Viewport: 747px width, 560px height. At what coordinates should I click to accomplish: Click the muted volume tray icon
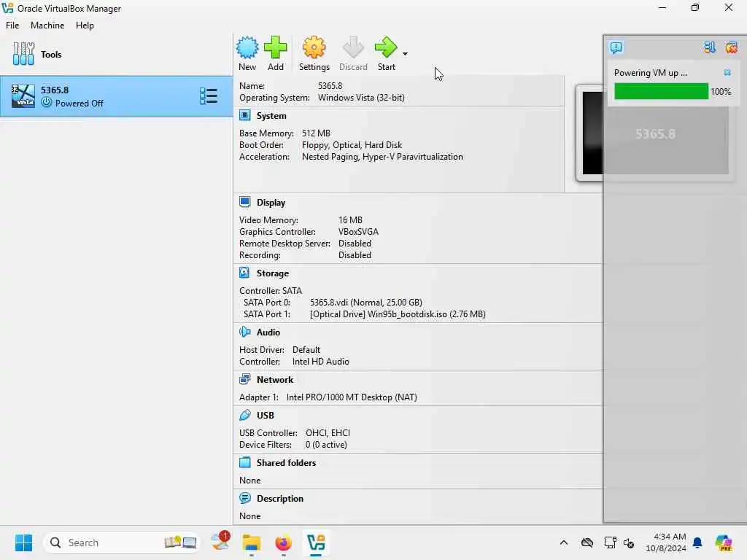[x=628, y=542]
